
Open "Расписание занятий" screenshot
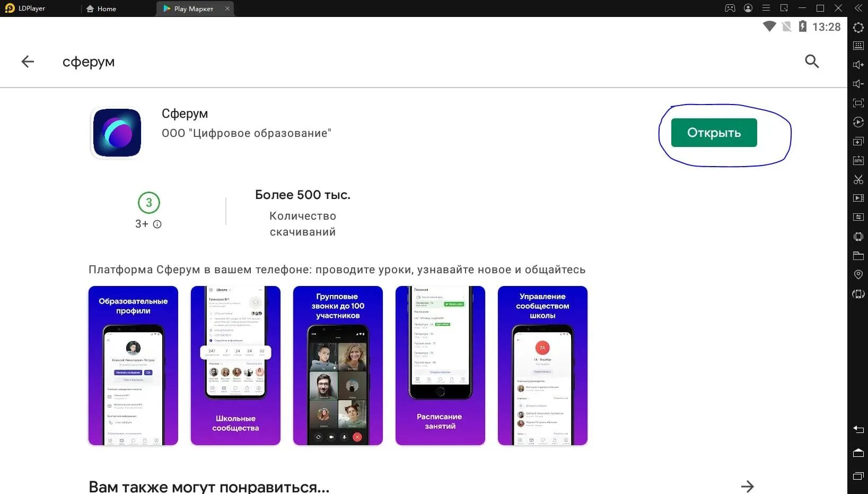tap(440, 366)
